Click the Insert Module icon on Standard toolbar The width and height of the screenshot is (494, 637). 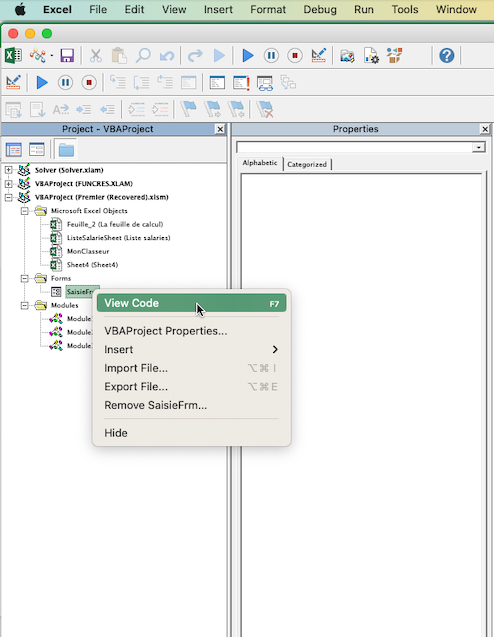[x=37, y=55]
